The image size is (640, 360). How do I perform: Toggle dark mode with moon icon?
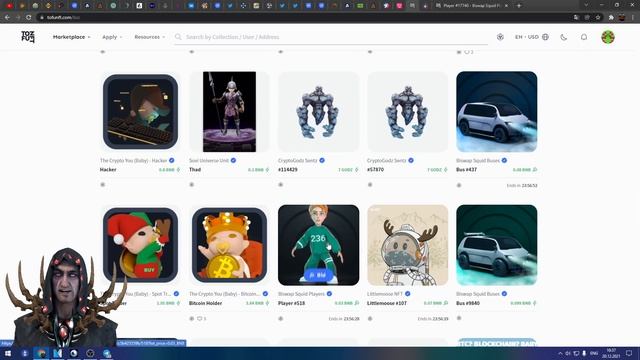[564, 37]
